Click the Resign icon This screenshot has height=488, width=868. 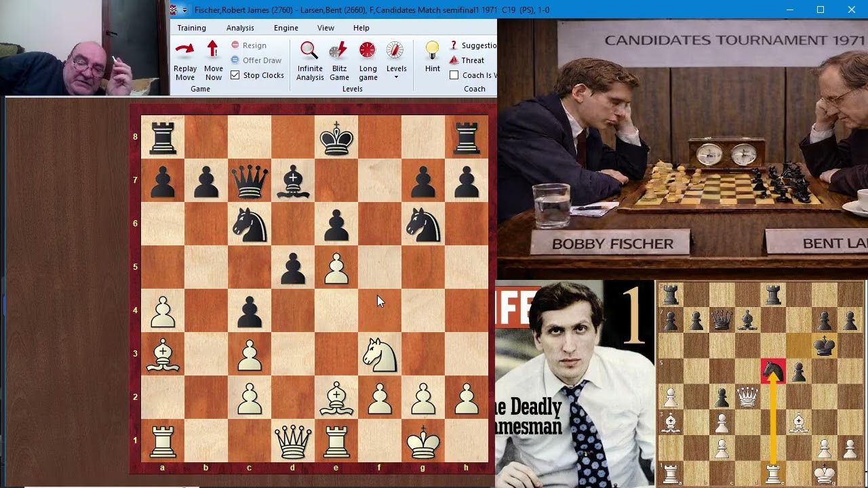click(235, 45)
